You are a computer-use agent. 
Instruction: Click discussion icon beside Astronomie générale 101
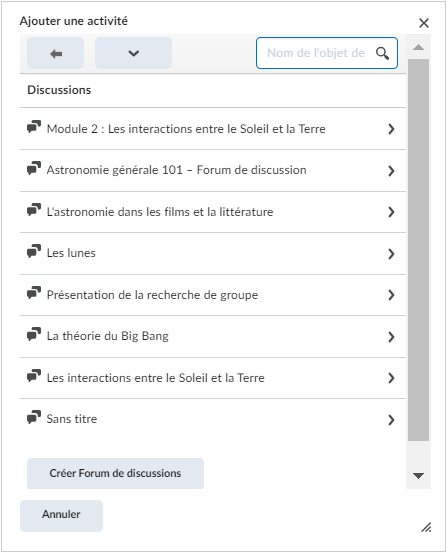click(34, 169)
